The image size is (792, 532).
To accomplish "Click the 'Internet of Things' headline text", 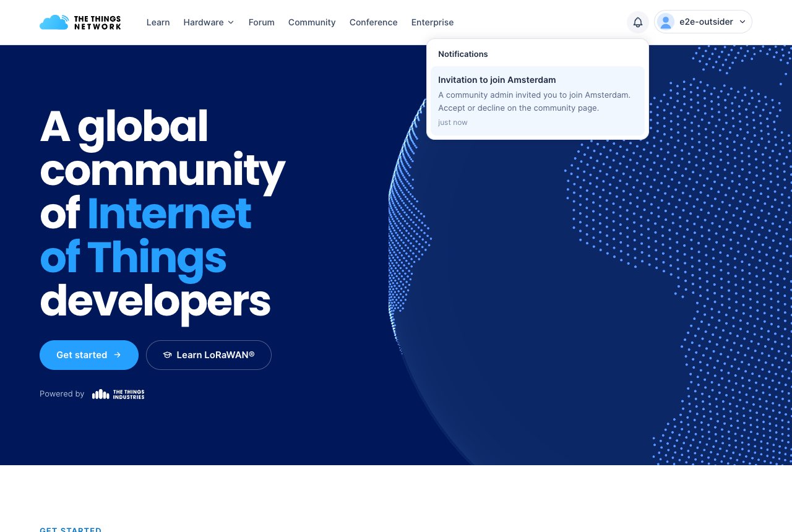I will point(145,235).
